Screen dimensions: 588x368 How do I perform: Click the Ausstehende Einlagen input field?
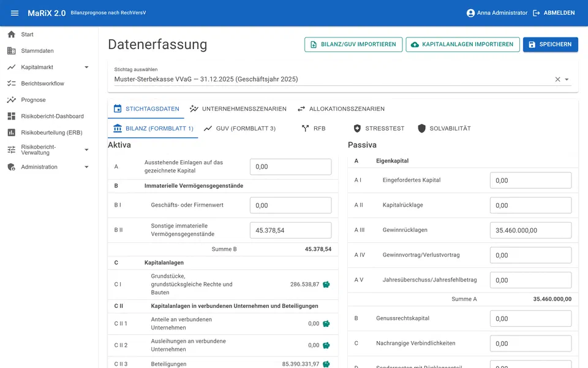coord(290,167)
